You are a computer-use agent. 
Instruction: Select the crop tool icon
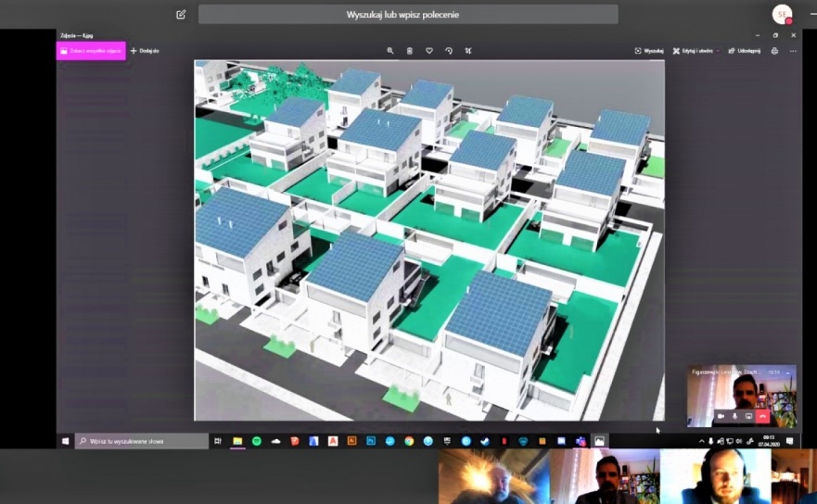click(468, 51)
